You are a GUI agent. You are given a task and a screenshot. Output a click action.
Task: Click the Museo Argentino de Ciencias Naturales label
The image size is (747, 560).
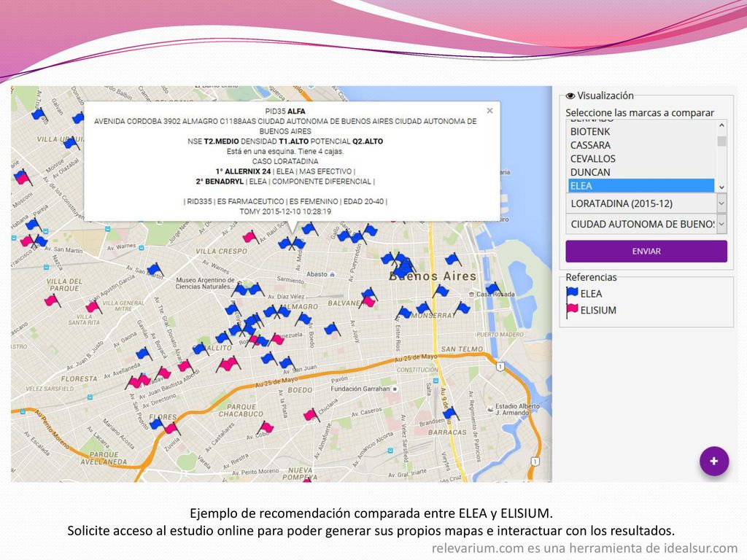[205, 284]
